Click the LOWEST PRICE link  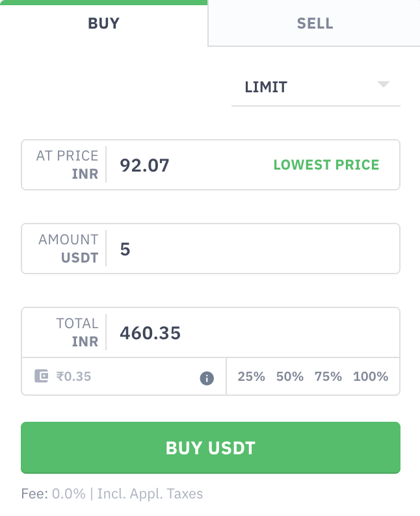point(326,165)
